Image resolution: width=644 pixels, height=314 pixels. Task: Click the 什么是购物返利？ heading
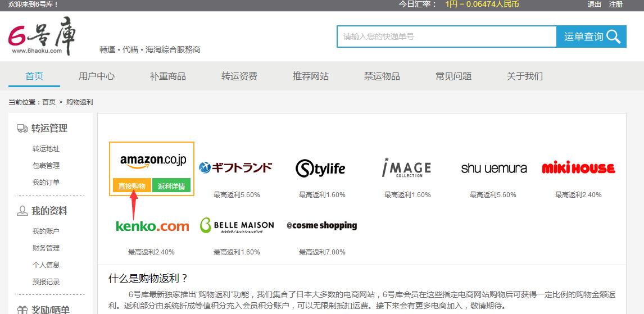click(x=148, y=278)
